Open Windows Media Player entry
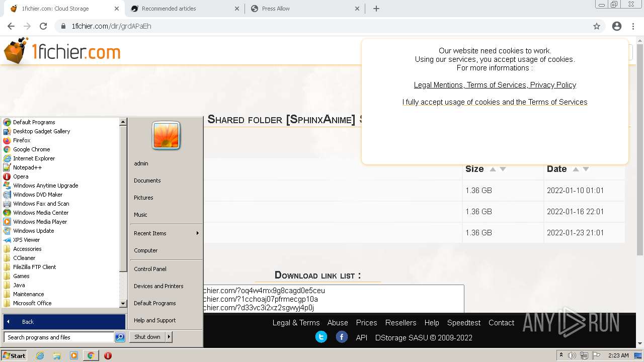Image resolution: width=644 pixels, height=362 pixels. click(40, 222)
